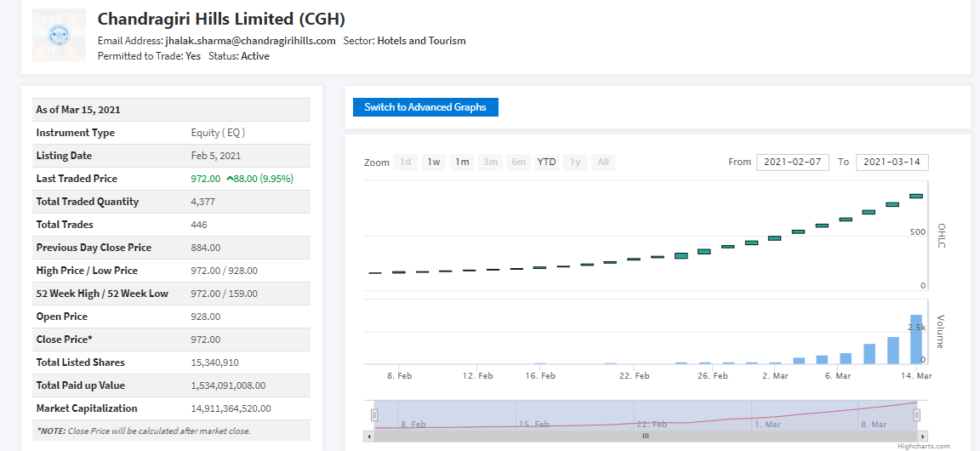Click the Open Price value 928.00
The image size is (980, 451).
click(x=206, y=317)
